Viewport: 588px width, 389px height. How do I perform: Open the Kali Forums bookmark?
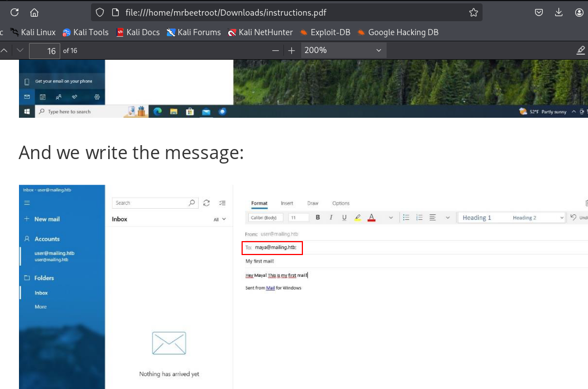click(x=194, y=32)
